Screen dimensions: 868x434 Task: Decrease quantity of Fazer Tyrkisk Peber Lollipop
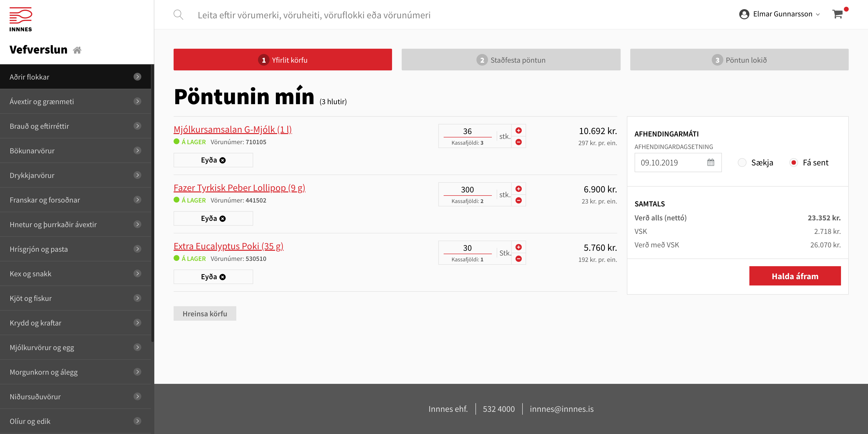point(519,201)
